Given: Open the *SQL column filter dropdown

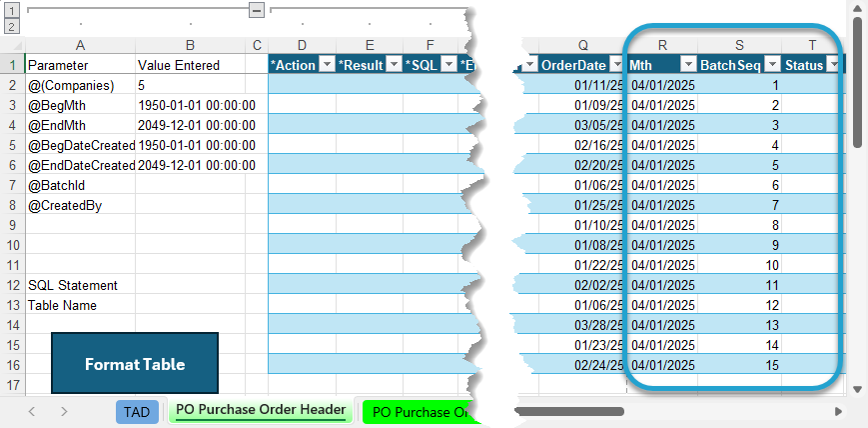Looking at the screenshot, I should pyautogui.click(x=448, y=65).
